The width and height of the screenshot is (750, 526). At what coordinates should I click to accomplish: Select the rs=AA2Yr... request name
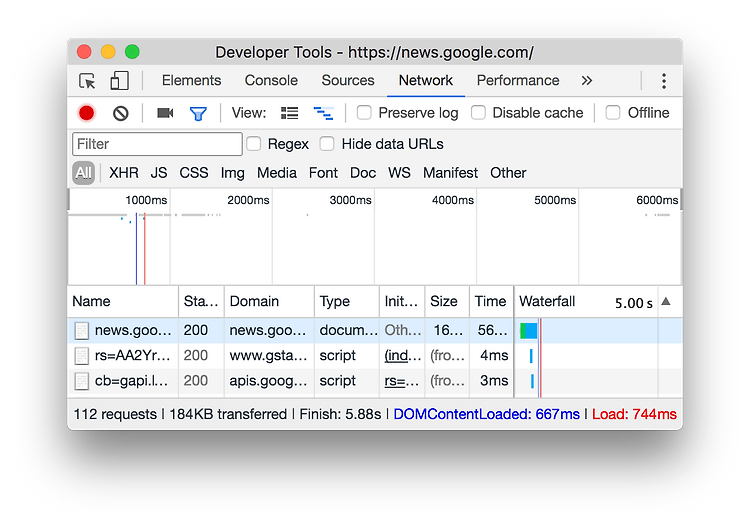tap(132, 356)
